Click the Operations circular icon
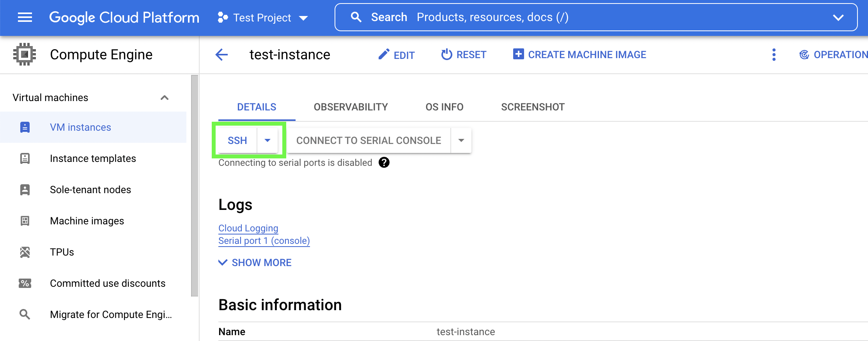868x341 pixels. pos(804,55)
